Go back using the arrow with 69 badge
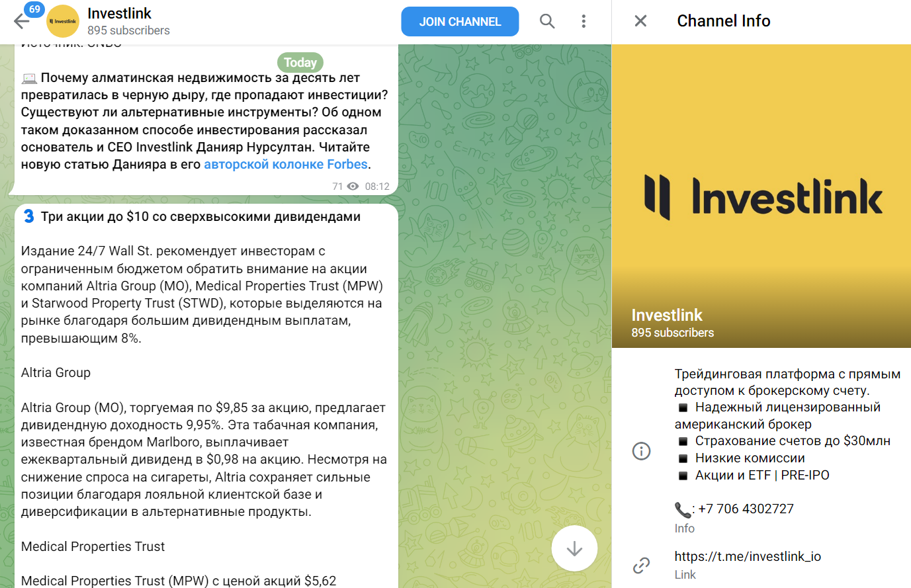Viewport: 911px width, 588px height. 22,21
